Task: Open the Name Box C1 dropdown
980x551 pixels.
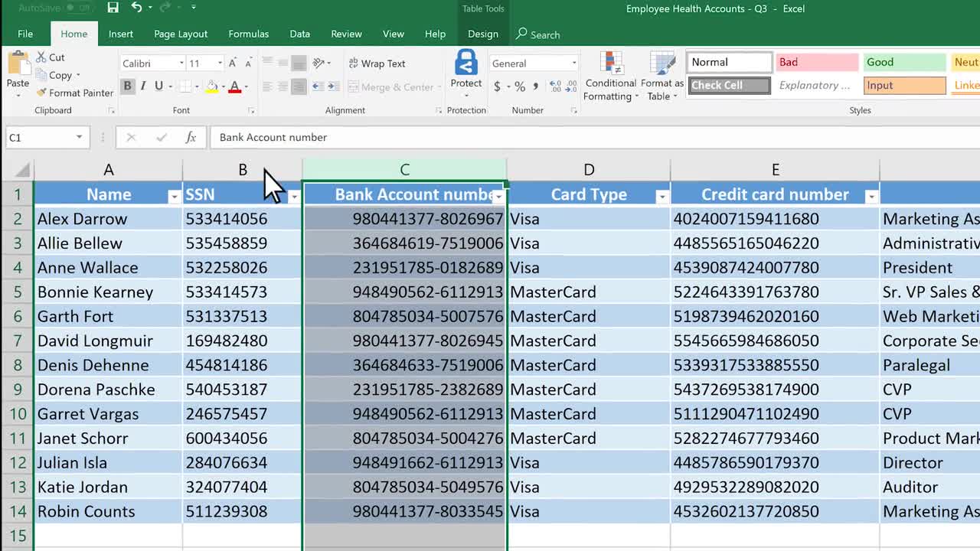Action: 79,138
